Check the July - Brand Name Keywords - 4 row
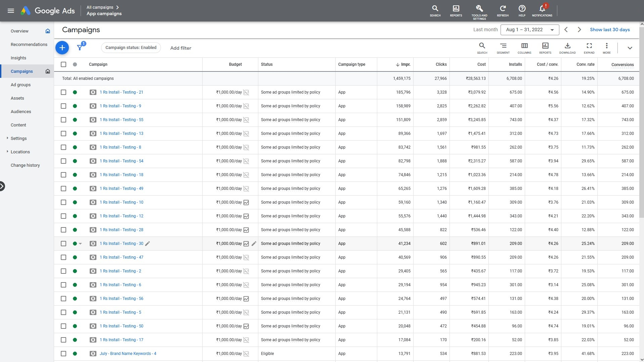 point(63,354)
